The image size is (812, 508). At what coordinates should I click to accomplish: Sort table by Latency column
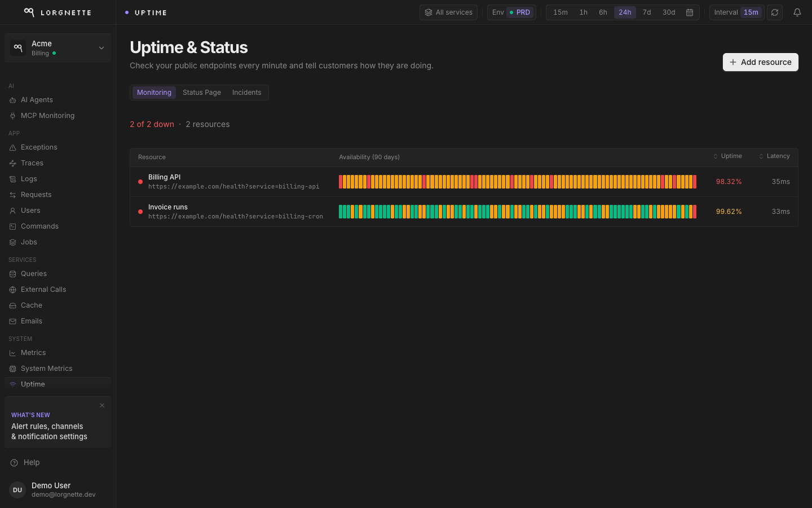tap(774, 156)
